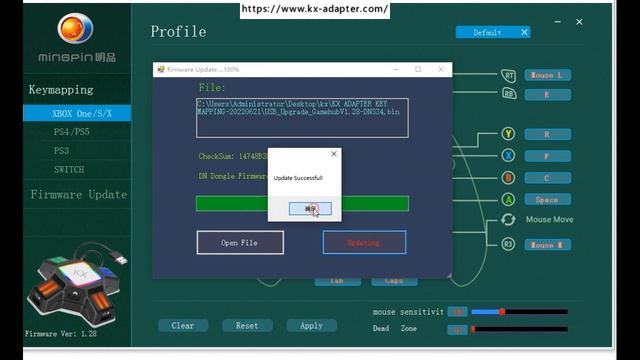Screen dimensions: 640x360
Task: Click the RB bumper icon
Action: pos(509,94)
